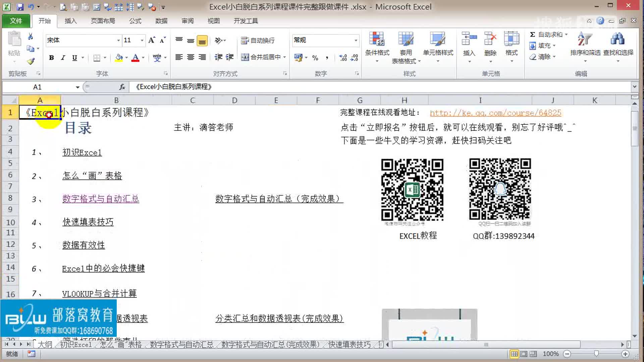Click the decrease indent icon
This screenshot has width=644, height=362.
[x=218, y=57]
